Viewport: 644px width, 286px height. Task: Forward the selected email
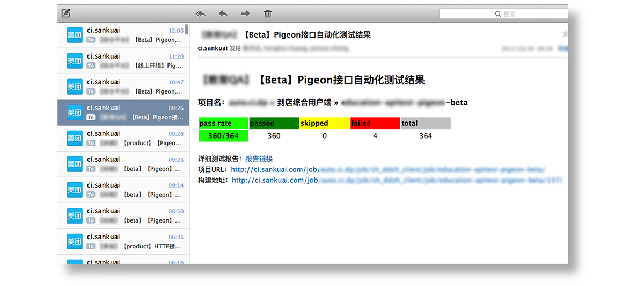pos(245,13)
